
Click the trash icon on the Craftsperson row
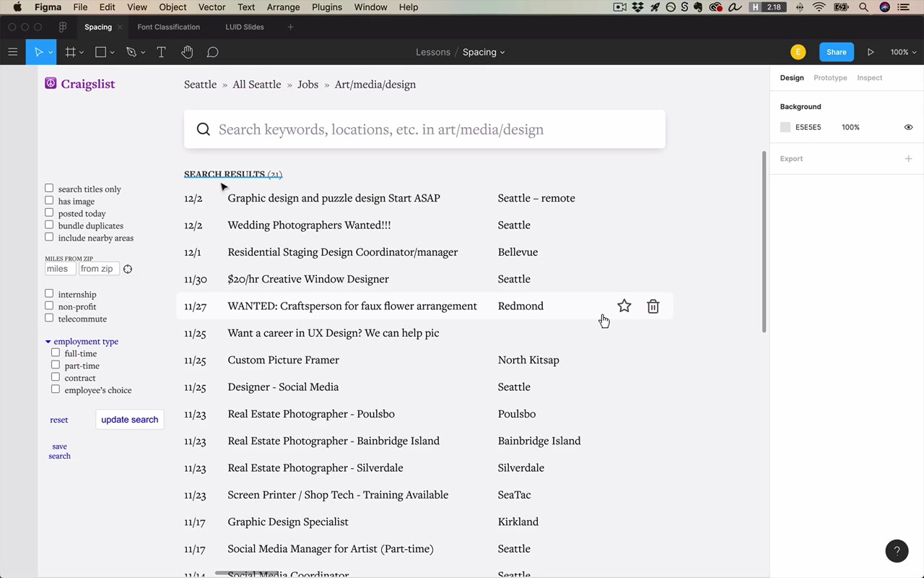pos(653,306)
